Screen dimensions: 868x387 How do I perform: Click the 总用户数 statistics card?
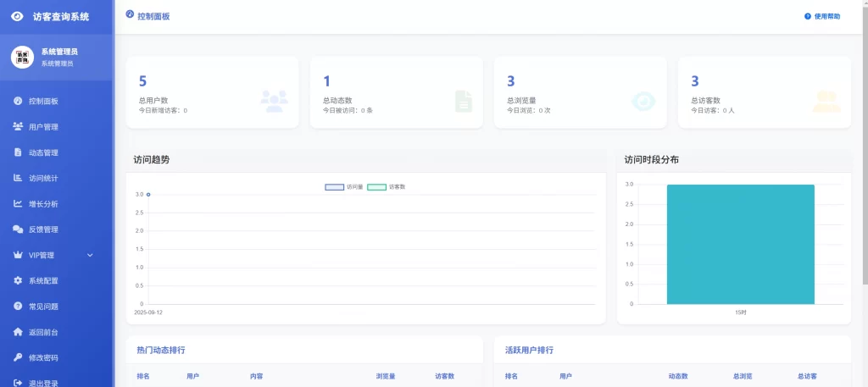pyautogui.click(x=212, y=92)
